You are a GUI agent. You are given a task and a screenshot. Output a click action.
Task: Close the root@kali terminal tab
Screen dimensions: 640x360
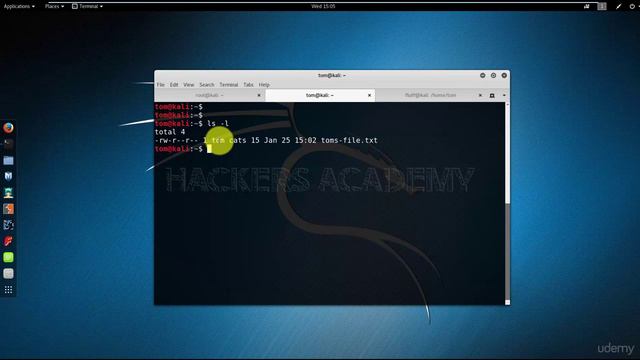click(259, 95)
